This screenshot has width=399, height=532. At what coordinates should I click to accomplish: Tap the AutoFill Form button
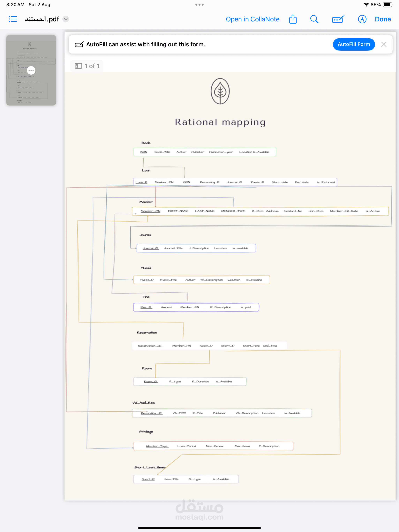pos(354,44)
